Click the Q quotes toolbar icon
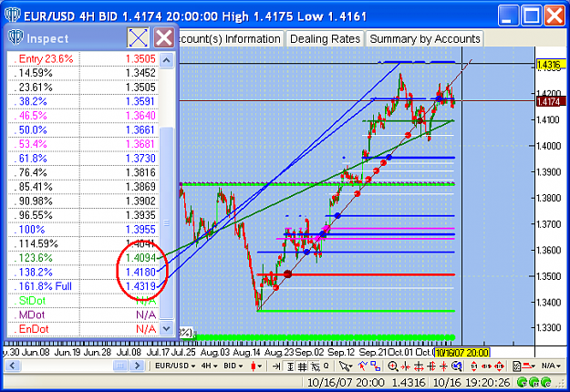The height and width of the screenshot is (392, 570). coord(326,366)
